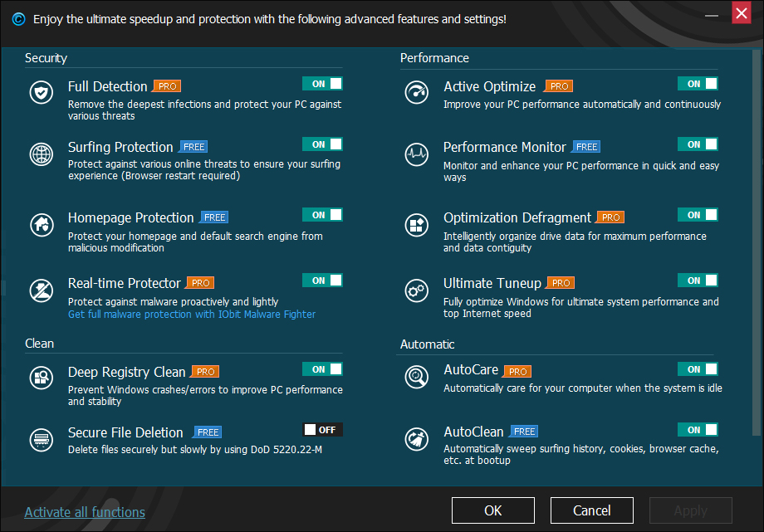Click the Security section heading
The image size is (764, 532).
coord(46,58)
